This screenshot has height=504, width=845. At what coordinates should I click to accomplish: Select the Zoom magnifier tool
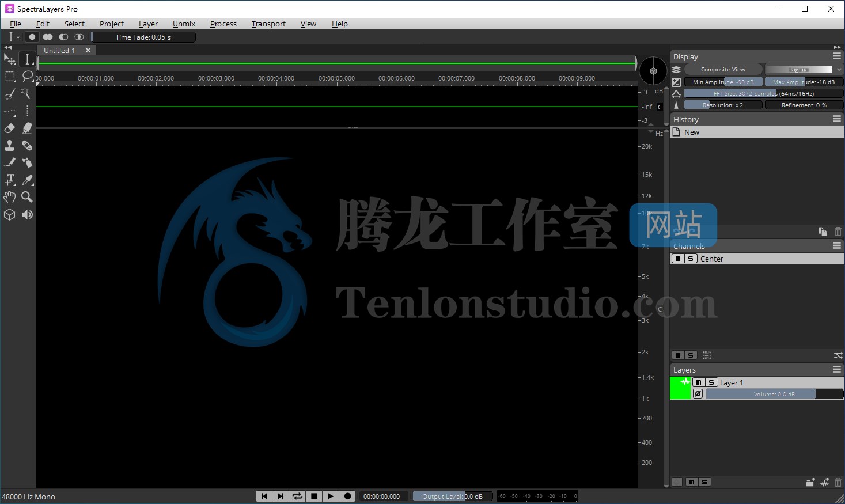tap(27, 197)
